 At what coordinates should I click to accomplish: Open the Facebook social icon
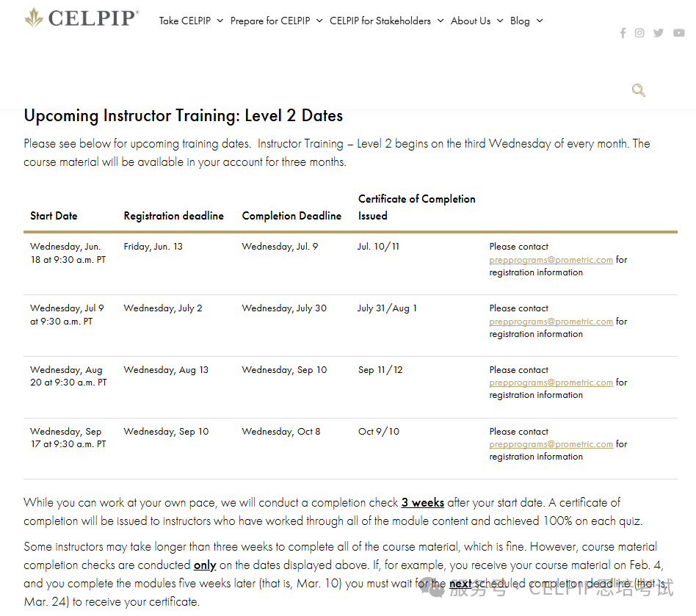[623, 33]
